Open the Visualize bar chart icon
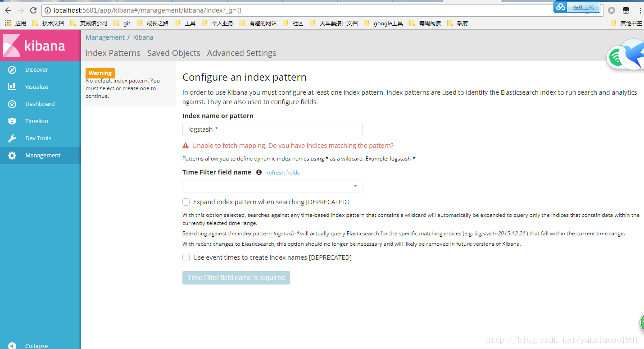644x349 pixels. coord(12,87)
